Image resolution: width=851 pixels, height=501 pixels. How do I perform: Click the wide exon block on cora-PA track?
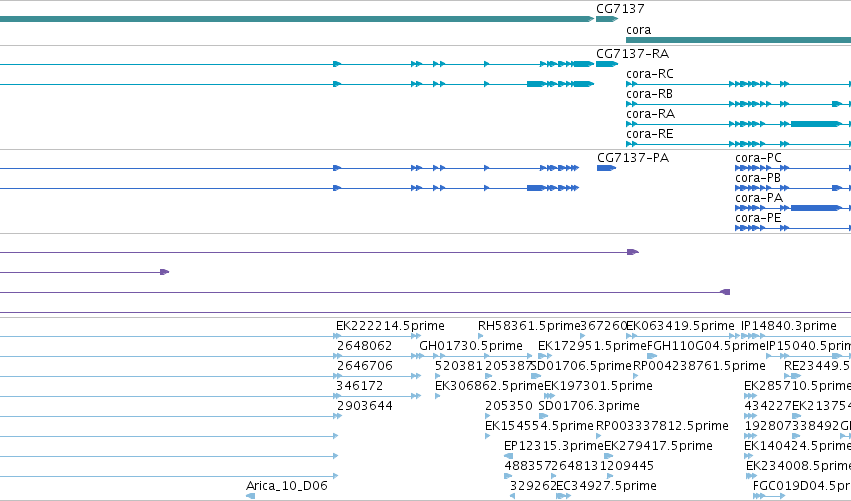pyautogui.click(x=816, y=208)
